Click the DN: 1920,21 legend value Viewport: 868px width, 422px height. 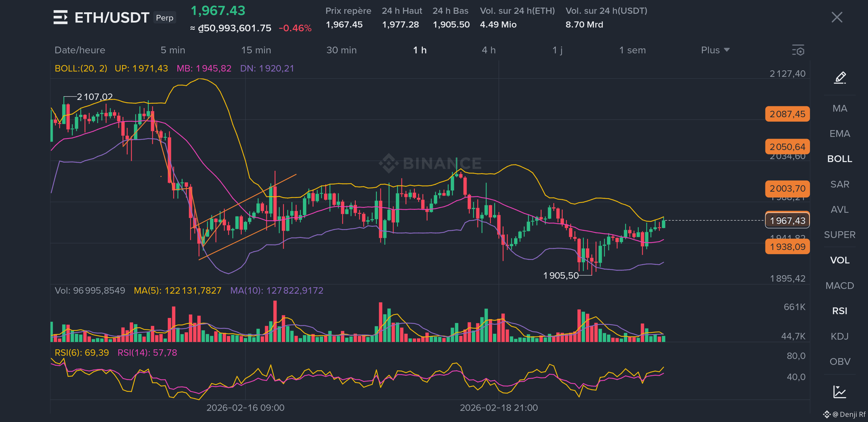tap(267, 68)
